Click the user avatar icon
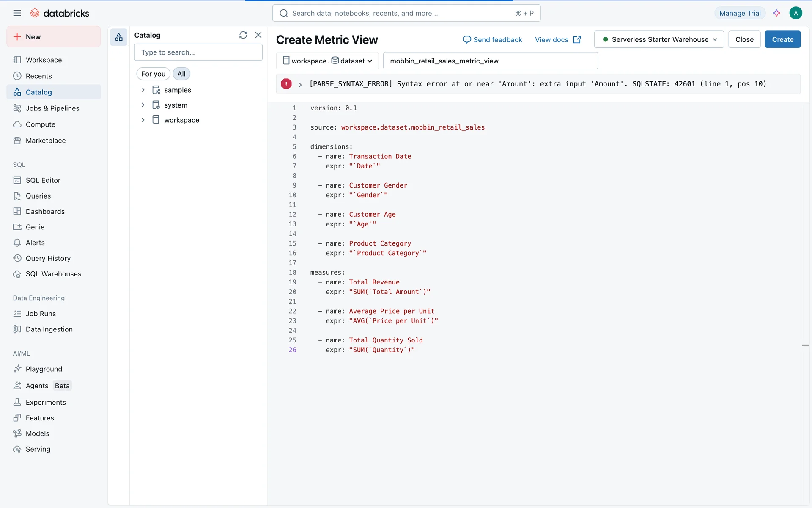This screenshot has height=508, width=812. 796,13
